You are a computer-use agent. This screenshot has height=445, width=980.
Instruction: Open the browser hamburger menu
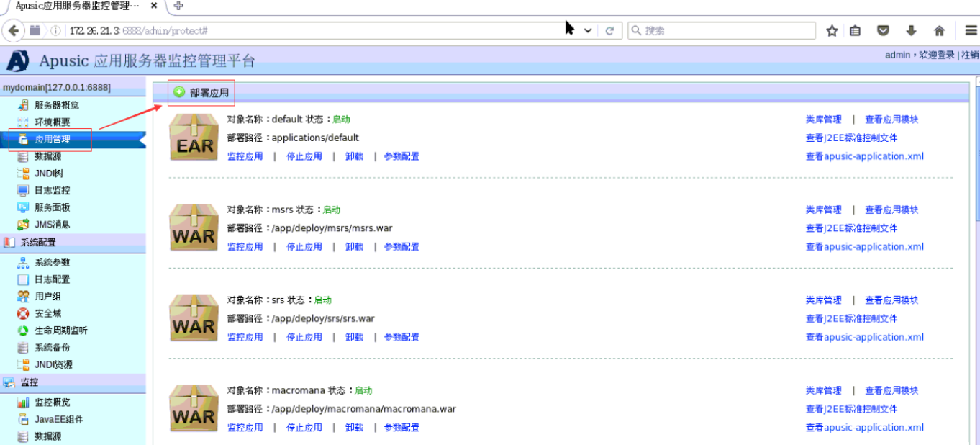tap(971, 31)
